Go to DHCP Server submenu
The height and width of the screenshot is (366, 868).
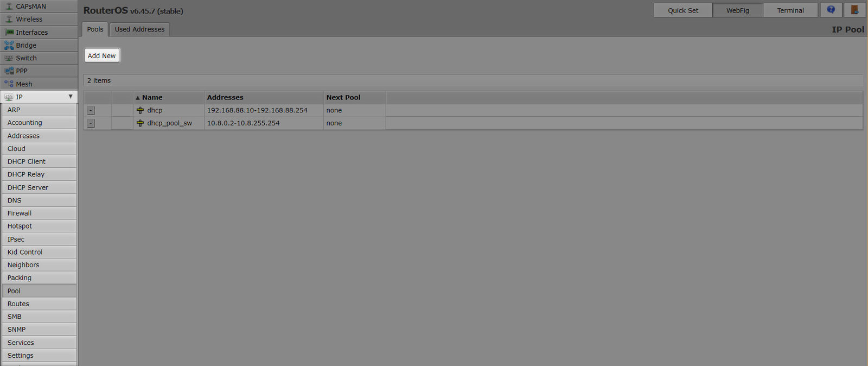[x=28, y=187]
